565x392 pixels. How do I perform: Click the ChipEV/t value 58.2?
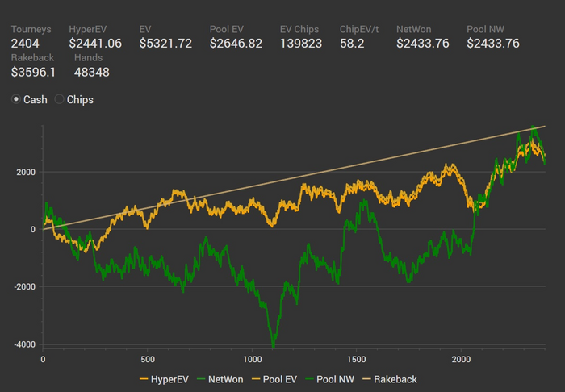click(352, 44)
